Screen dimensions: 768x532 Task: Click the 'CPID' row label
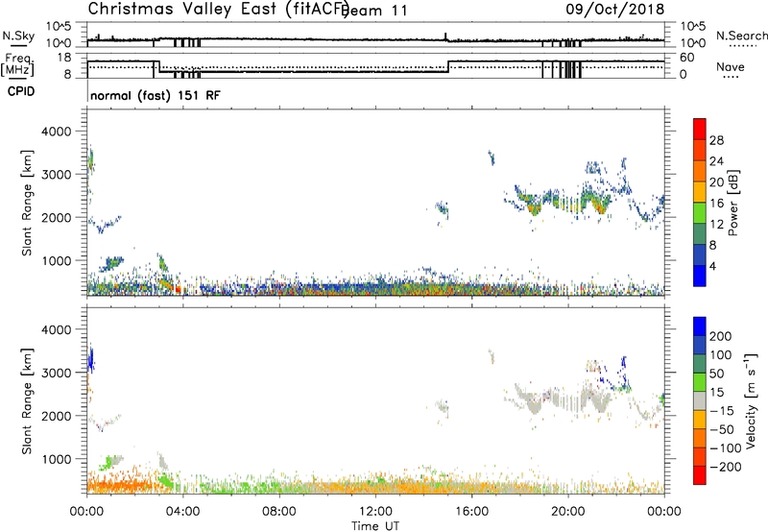click(20, 91)
